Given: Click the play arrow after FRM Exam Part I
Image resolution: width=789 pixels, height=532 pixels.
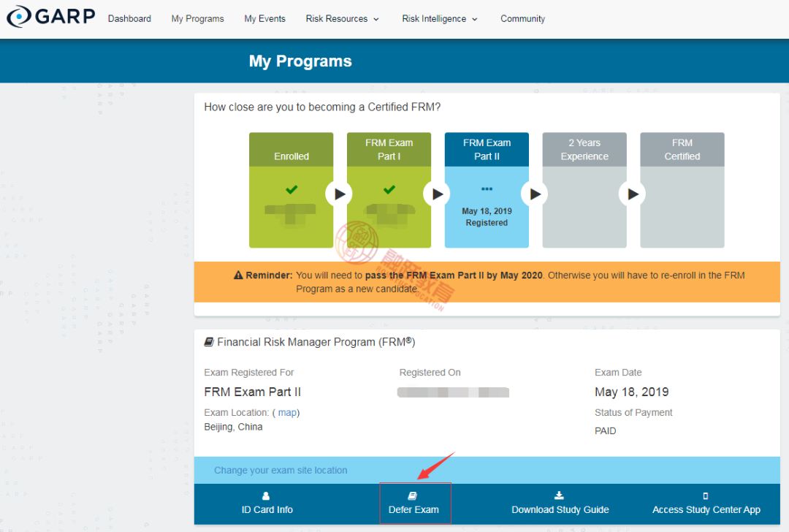Looking at the screenshot, I should [437, 194].
